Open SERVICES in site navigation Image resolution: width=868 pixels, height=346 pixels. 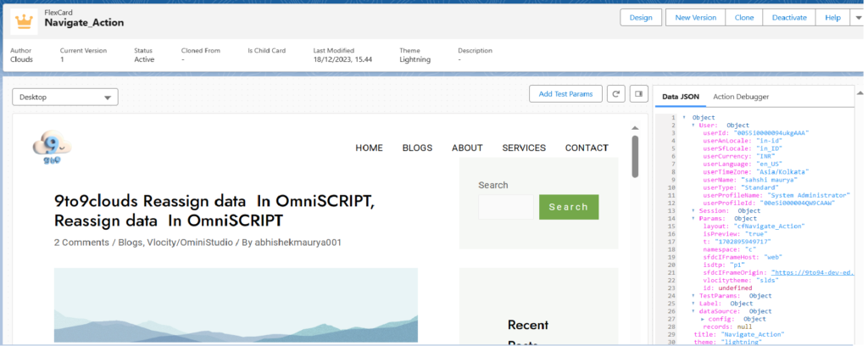pos(524,148)
